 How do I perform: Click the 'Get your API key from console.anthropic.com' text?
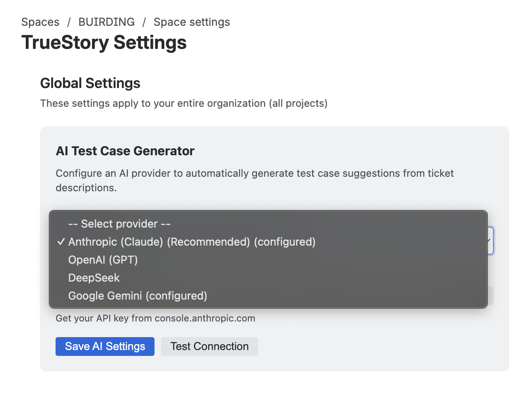point(155,318)
